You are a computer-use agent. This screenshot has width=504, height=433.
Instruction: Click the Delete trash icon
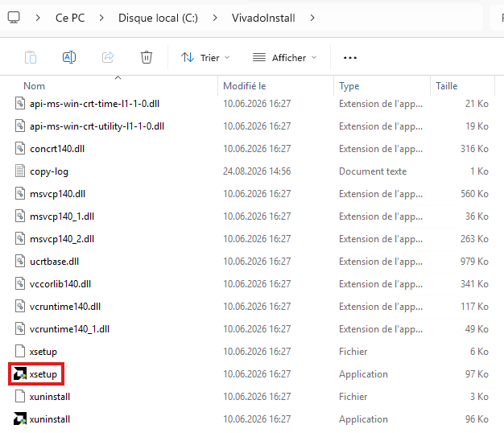tap(147, 57)
